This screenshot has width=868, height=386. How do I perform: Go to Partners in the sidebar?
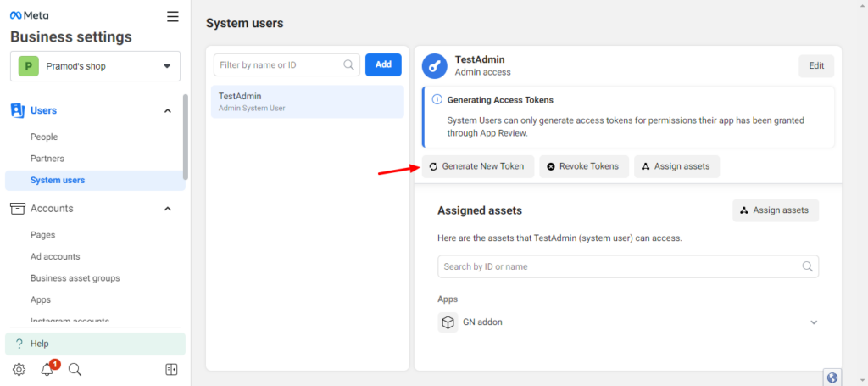(x=47, y=159)
